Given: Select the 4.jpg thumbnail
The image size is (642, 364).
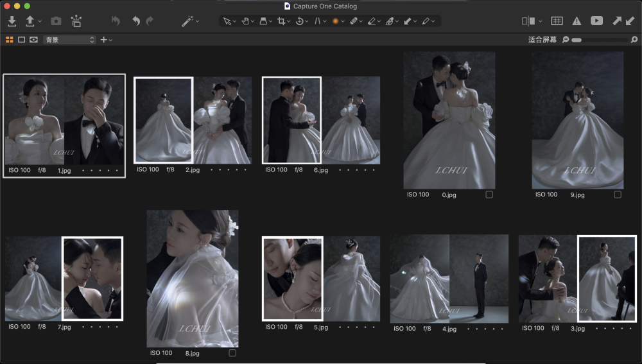Looking at the screenshot, I should pos(449,279).
